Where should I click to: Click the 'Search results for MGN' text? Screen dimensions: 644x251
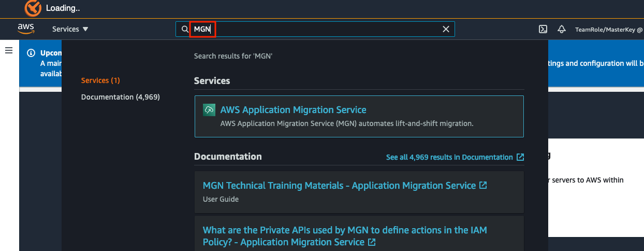pyautogui.click(x=233, y=56)
